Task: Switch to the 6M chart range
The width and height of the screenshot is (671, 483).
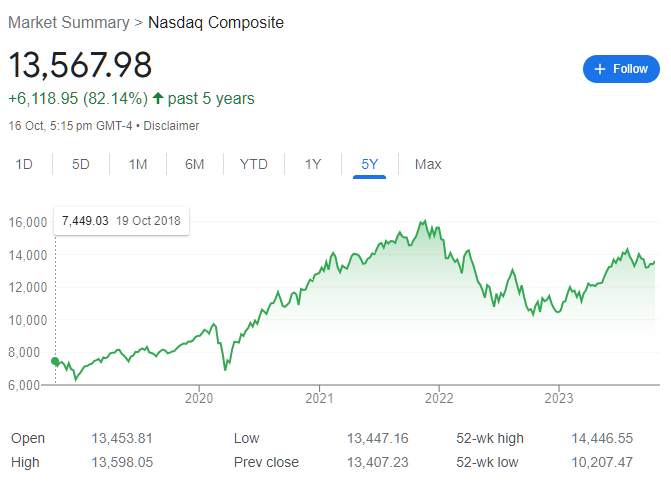Action: pyautogui.click(x=195, y=164)
